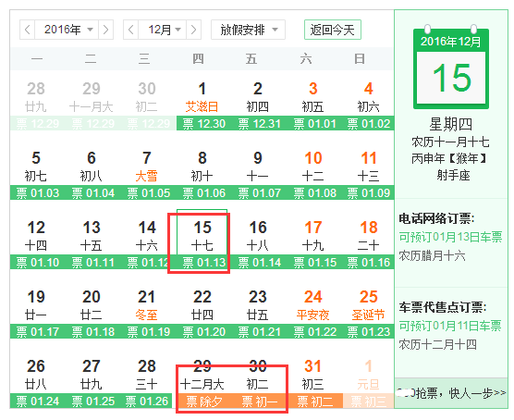
Task: Click the 星期四 weekday text
Action: click(x=451, y=124)
